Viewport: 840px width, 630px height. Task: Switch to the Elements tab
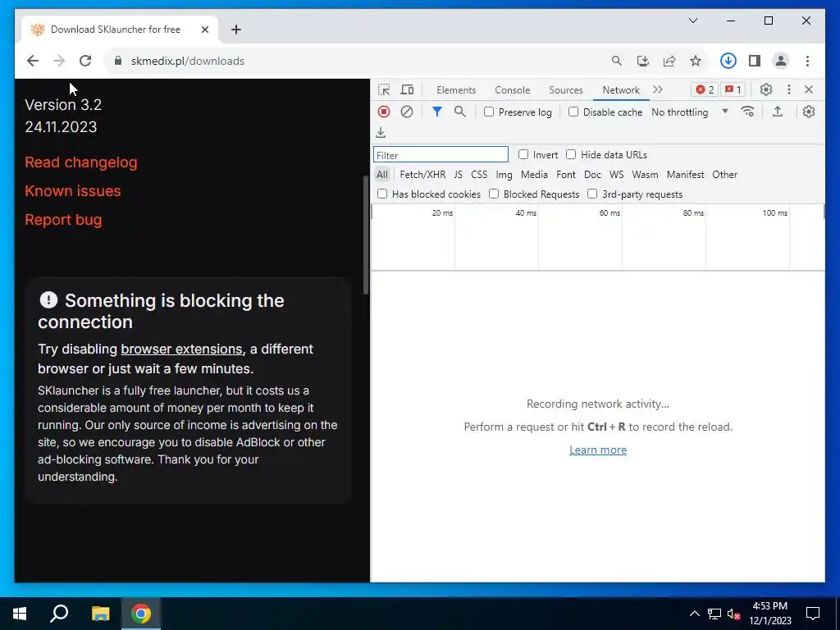pyautogui.click(x=456, y=90)
